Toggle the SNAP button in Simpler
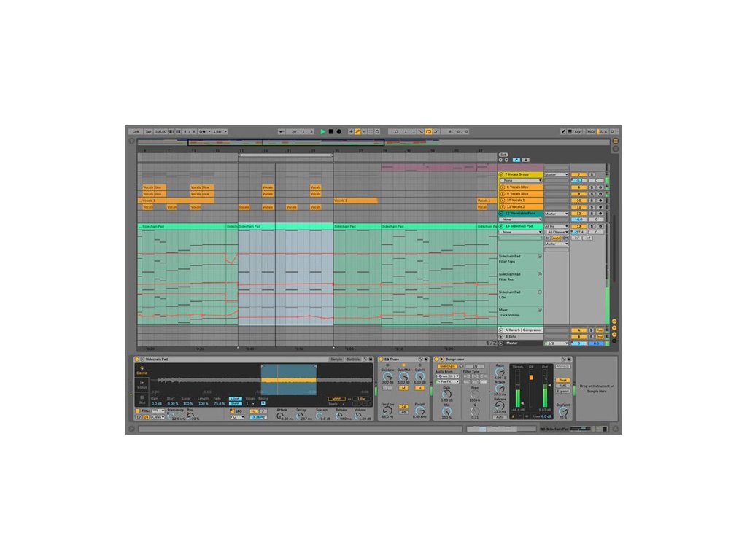 236,404
